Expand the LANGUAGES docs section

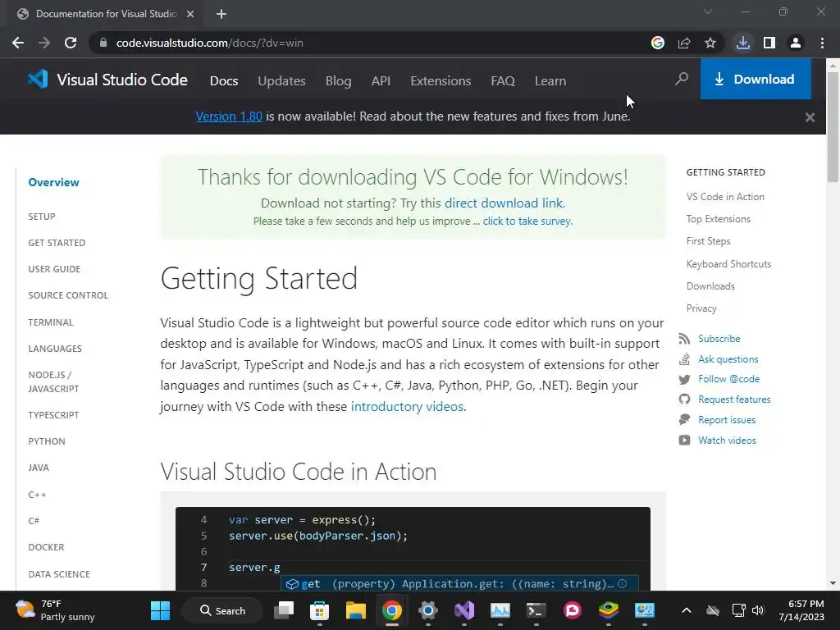[55, 349]
